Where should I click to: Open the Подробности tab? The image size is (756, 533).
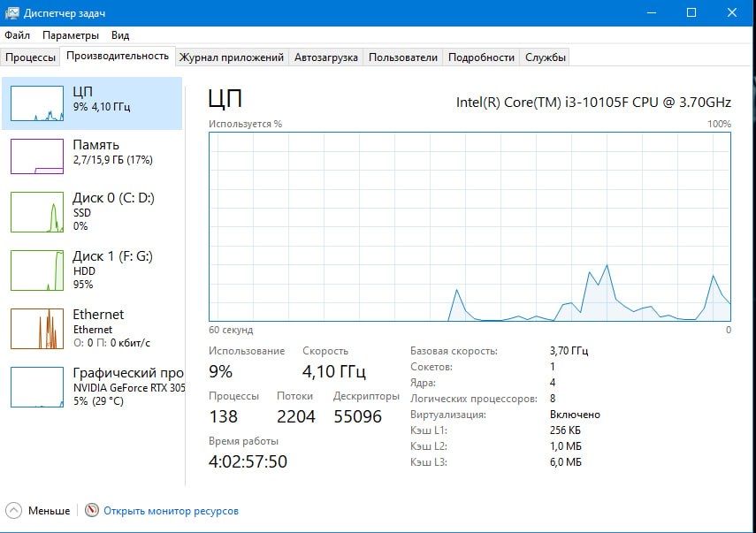(481, 57)
